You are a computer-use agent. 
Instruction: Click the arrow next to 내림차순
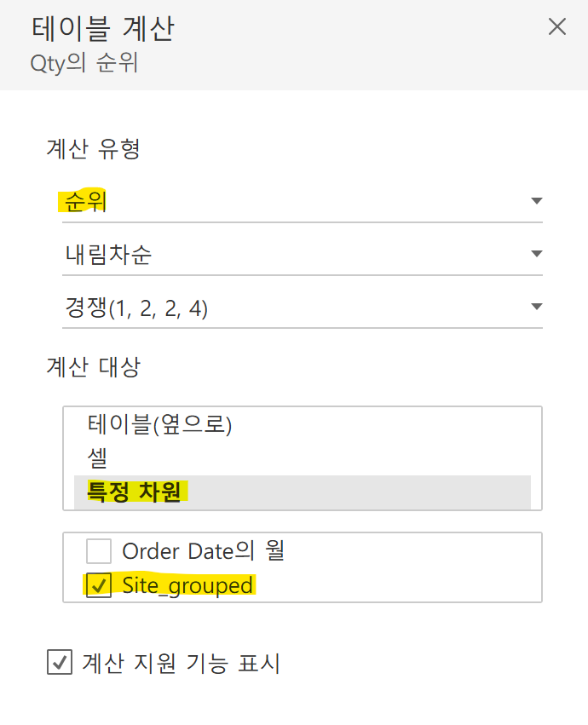[x=536, y=254]
